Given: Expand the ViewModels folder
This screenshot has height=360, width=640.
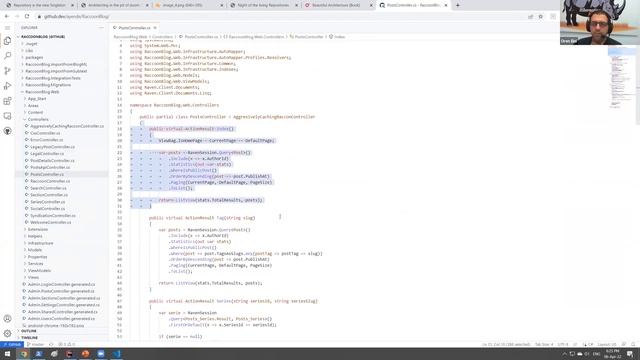Looking at the screenshot, I should pos(39,270).
